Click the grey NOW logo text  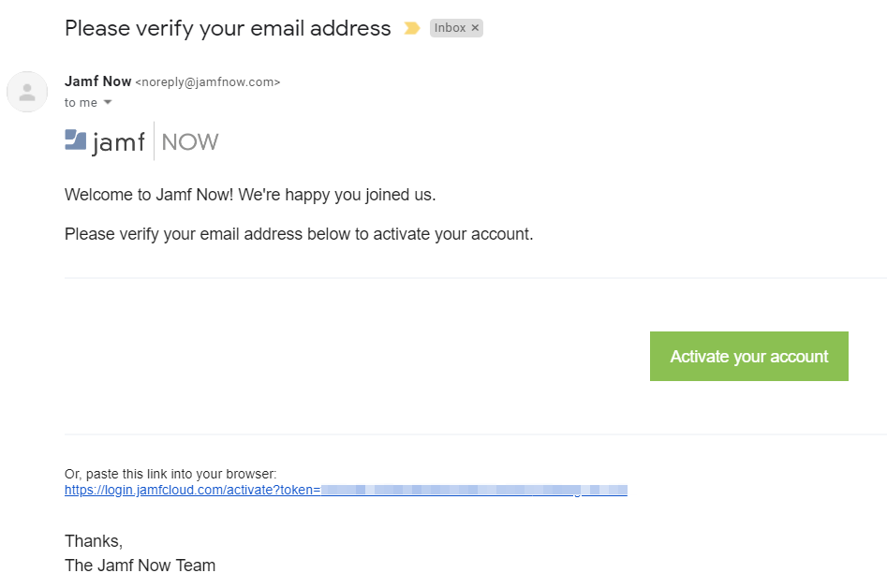coord(190,142)
